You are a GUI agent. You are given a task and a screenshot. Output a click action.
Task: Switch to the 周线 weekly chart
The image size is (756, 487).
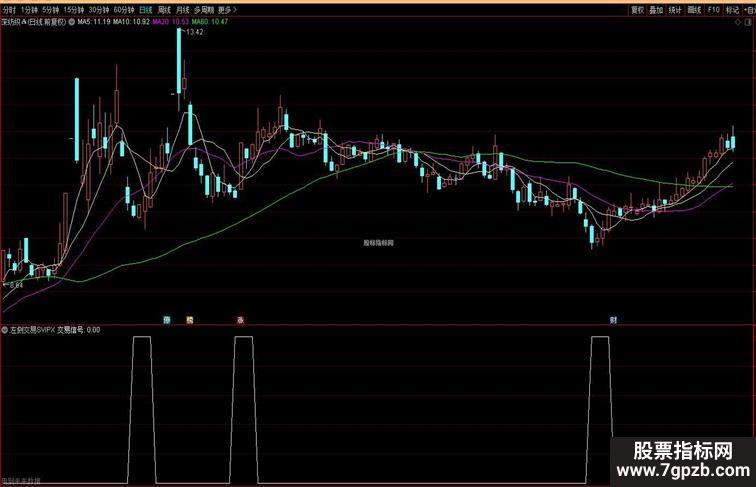coord(164,10)
